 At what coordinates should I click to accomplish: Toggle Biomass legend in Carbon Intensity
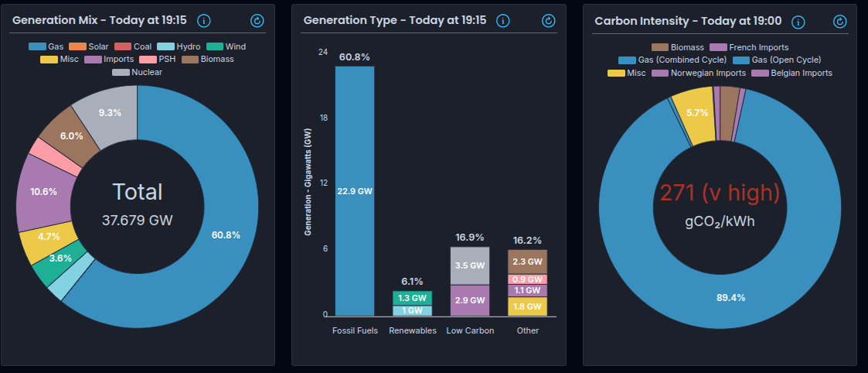[678, 48]
